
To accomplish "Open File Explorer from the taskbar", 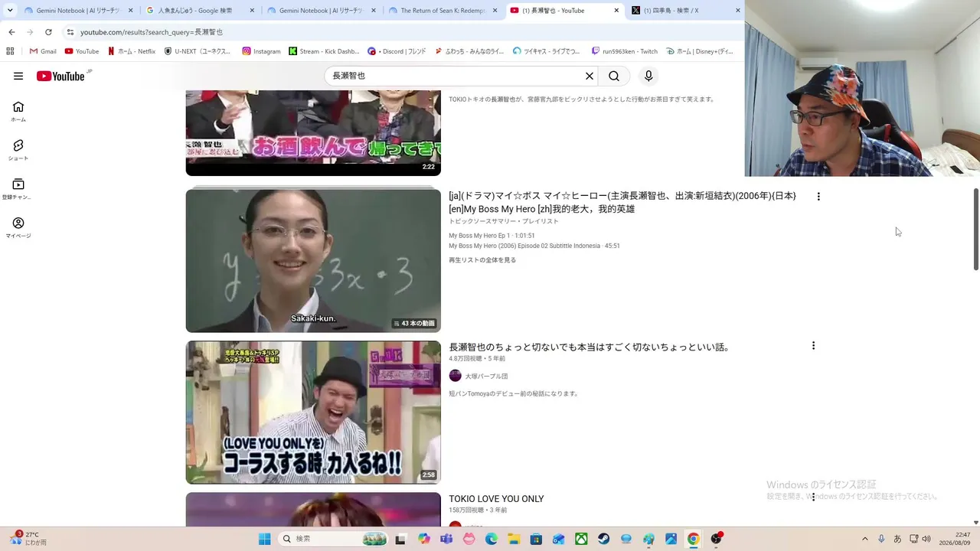I will coord(514,539).
